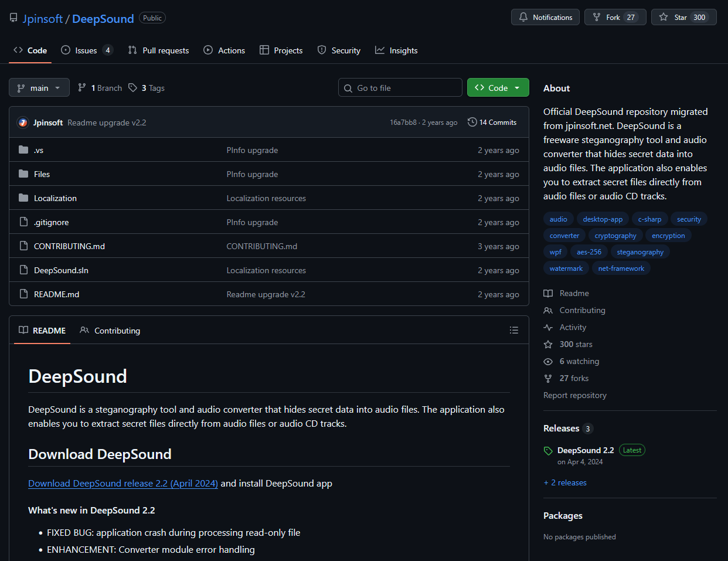Click the Activity pulse icon

[x=548, y=327]
